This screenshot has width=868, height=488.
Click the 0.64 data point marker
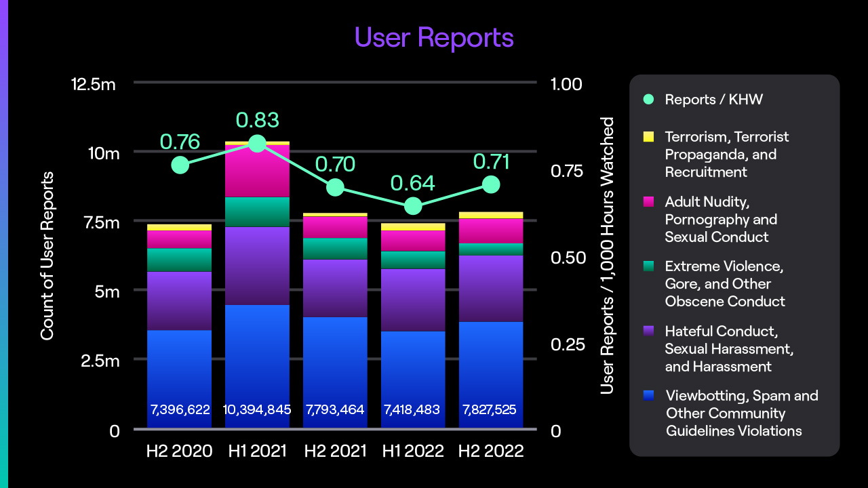click(413, 205)
